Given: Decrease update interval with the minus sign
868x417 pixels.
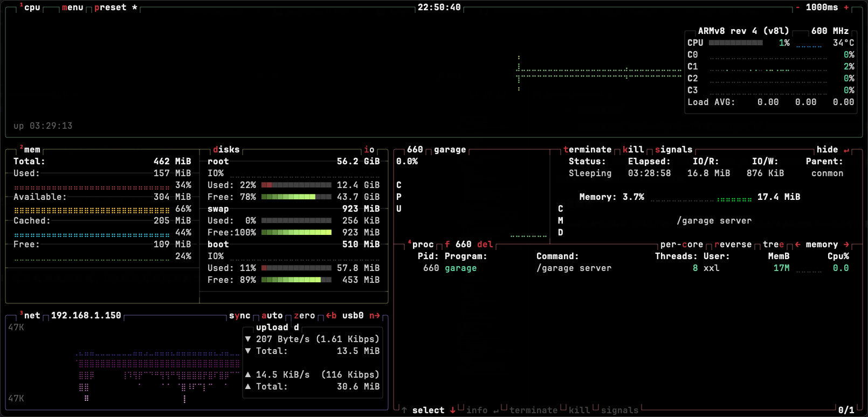Looking at the screenshot, I should coord(798,8).
